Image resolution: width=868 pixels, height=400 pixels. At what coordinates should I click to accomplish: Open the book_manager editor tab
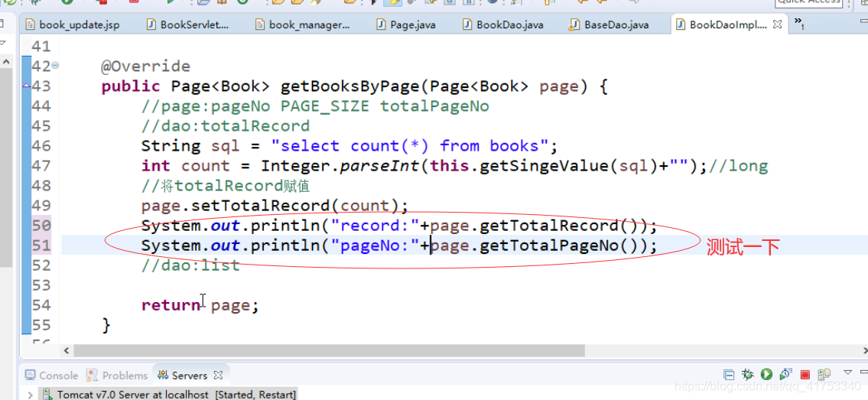coord(302,25)
